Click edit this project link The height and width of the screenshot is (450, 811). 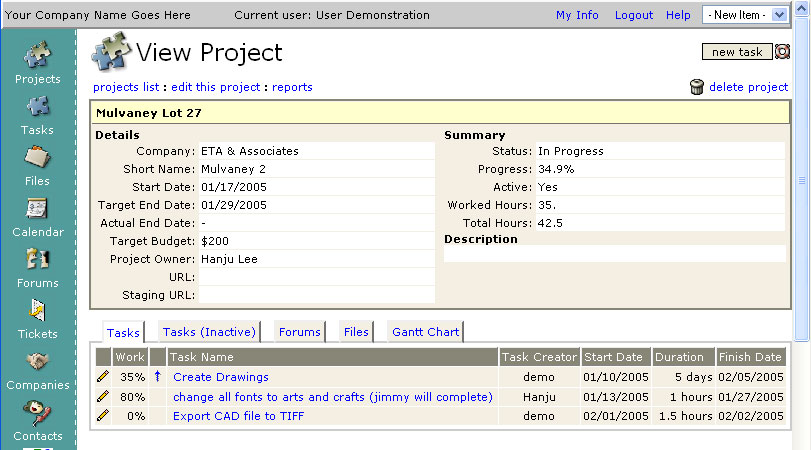(216, 87)
